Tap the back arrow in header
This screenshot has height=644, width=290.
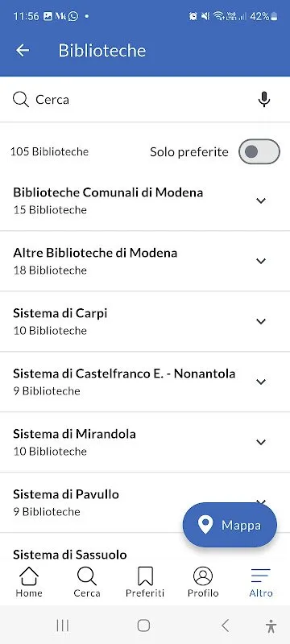click(23, 51)
